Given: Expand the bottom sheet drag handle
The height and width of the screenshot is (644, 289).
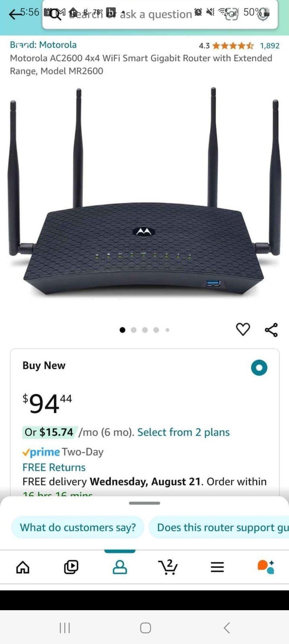Looking at the screenshot, I should click(144, 503).
